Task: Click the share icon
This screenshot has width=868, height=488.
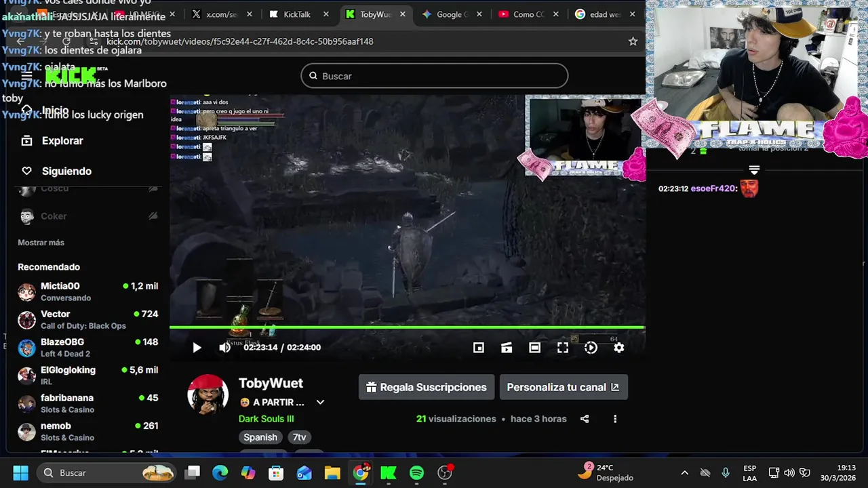Action: [x=585, y=419]
